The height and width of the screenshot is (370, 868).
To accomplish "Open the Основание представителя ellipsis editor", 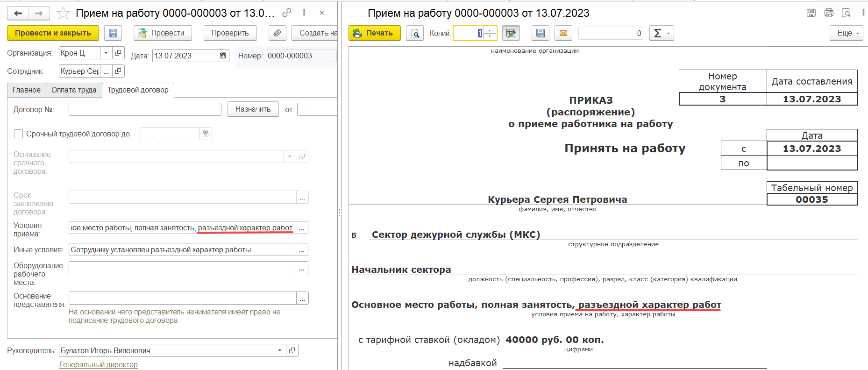I will click(302, 298).
